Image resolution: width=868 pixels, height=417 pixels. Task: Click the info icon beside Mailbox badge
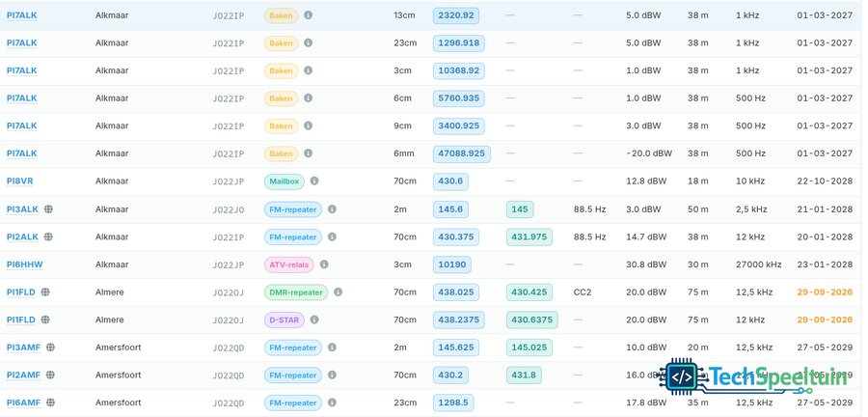pyautogui.click(x=314, y=181)
